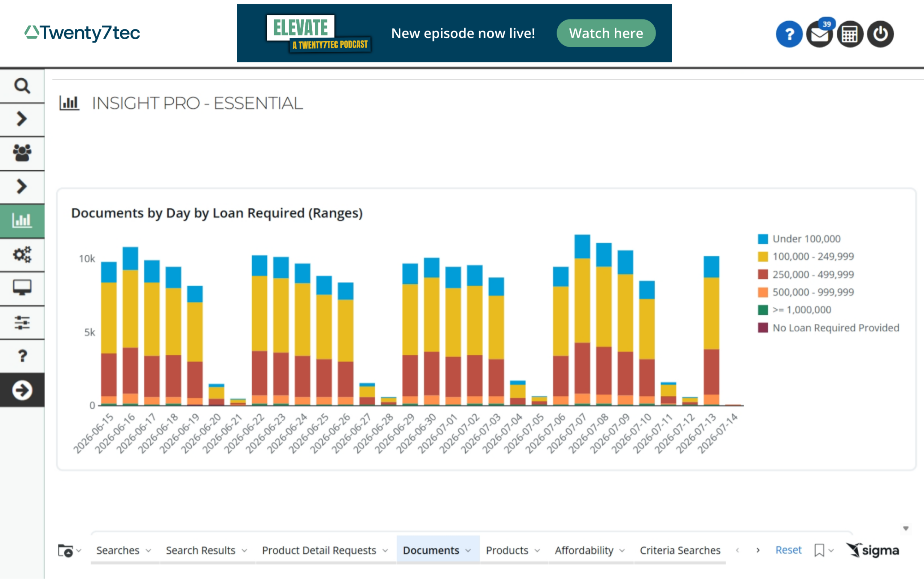
Task: Toggle the 500,000 - 999,999 legend entry
Action: (x=806, y=292)
